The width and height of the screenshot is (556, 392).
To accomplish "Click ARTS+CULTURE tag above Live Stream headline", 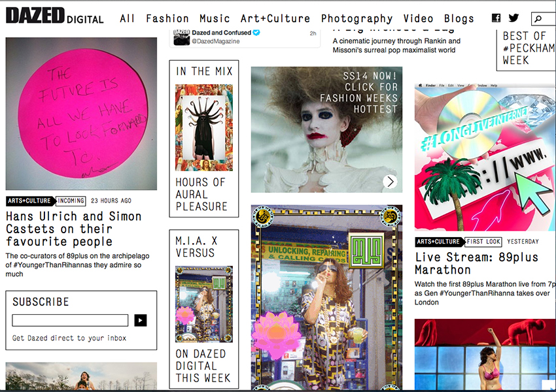I will [440, 242].
